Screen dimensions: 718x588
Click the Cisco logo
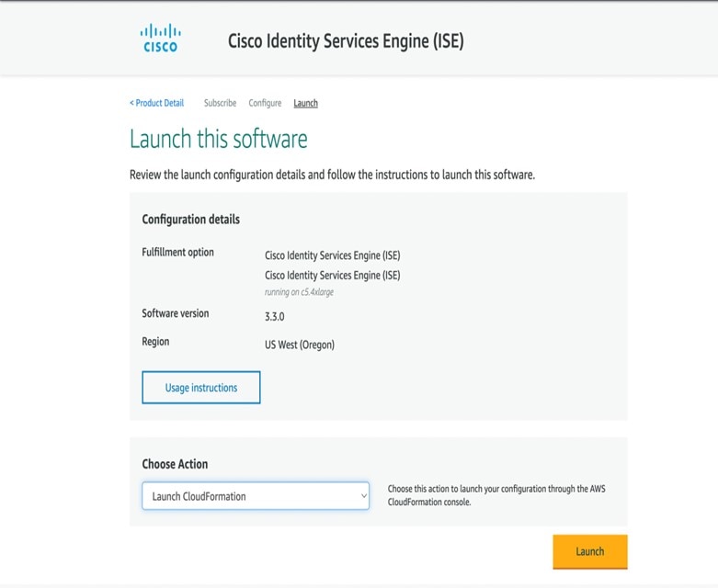[x=160, y=38]
